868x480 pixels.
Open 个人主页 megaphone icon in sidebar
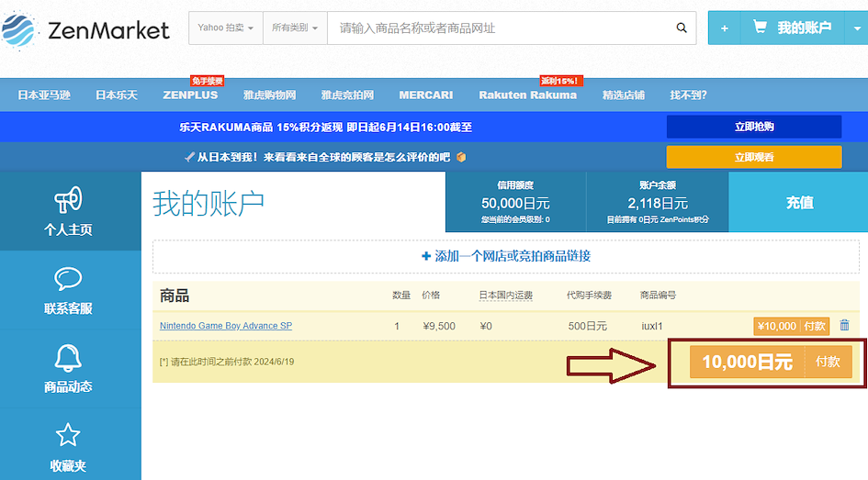coord(68,200)
